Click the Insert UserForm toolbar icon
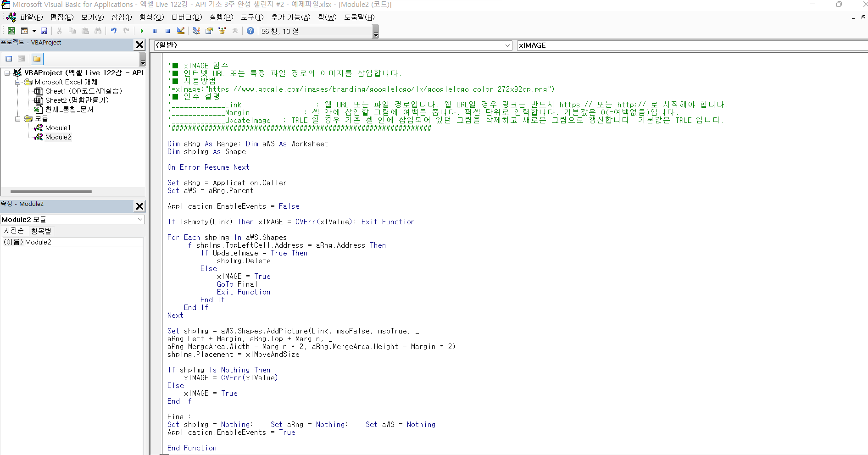The image size is (868, 455). 24,31
